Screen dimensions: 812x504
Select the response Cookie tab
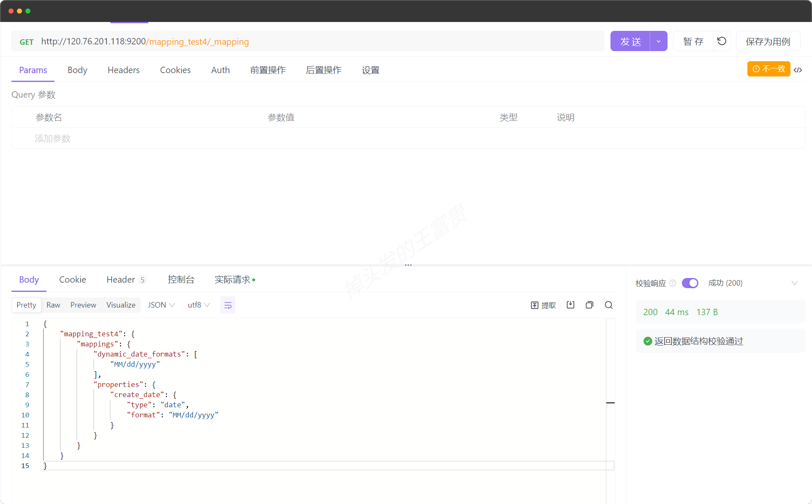click(x=73, y=280)
